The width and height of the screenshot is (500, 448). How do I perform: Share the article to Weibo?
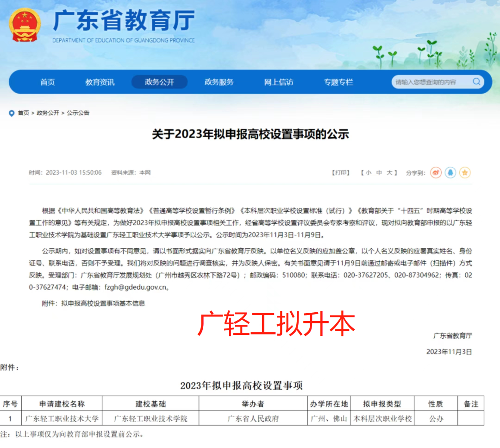[435, 172]
